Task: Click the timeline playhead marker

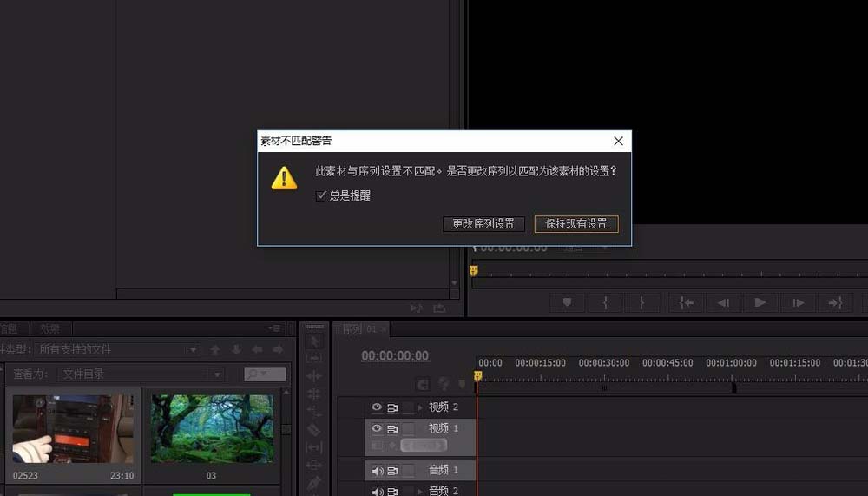Action: (x=477, y=377)
